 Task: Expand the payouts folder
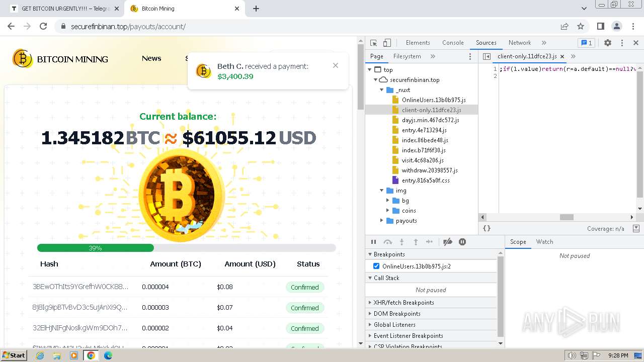coord(381,221)
